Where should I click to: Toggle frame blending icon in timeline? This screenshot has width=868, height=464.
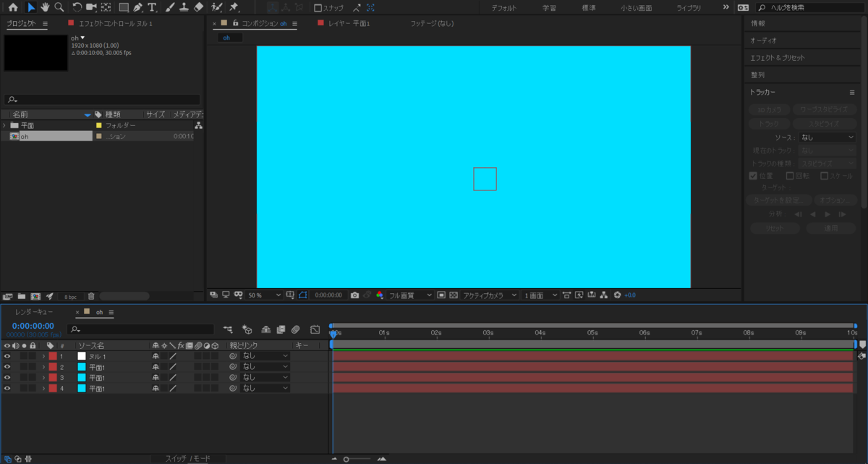tap(281, 329)
